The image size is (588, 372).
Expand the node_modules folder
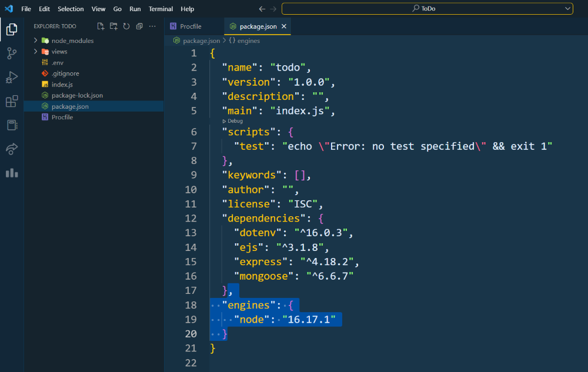[72, 41]
